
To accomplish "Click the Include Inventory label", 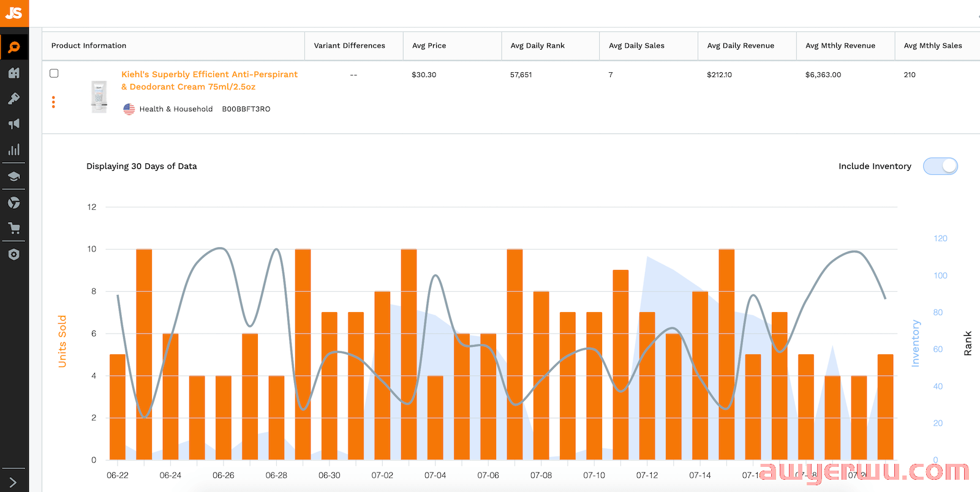I will point(875,166).
